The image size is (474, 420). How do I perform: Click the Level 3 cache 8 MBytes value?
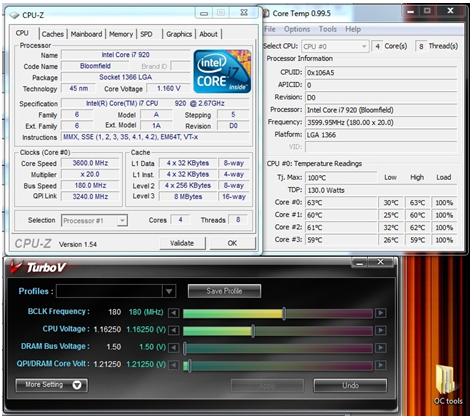pos(188,196)
